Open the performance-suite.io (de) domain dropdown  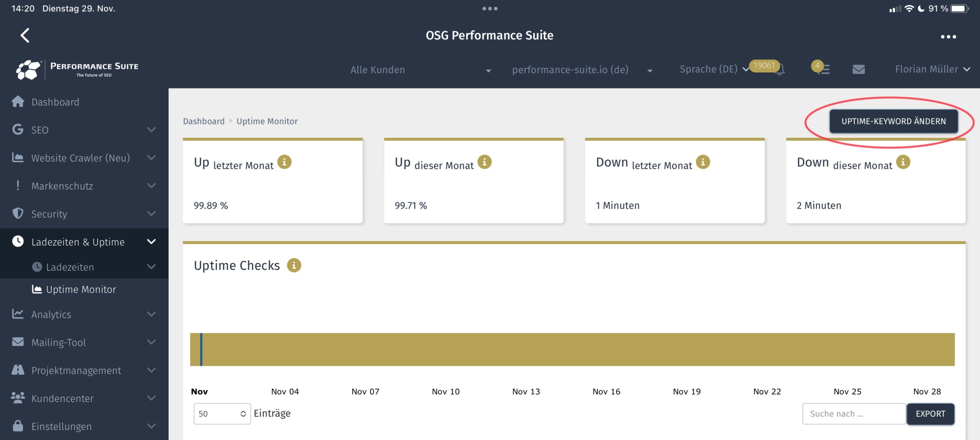pyautogui.click(x=582, y=70)
